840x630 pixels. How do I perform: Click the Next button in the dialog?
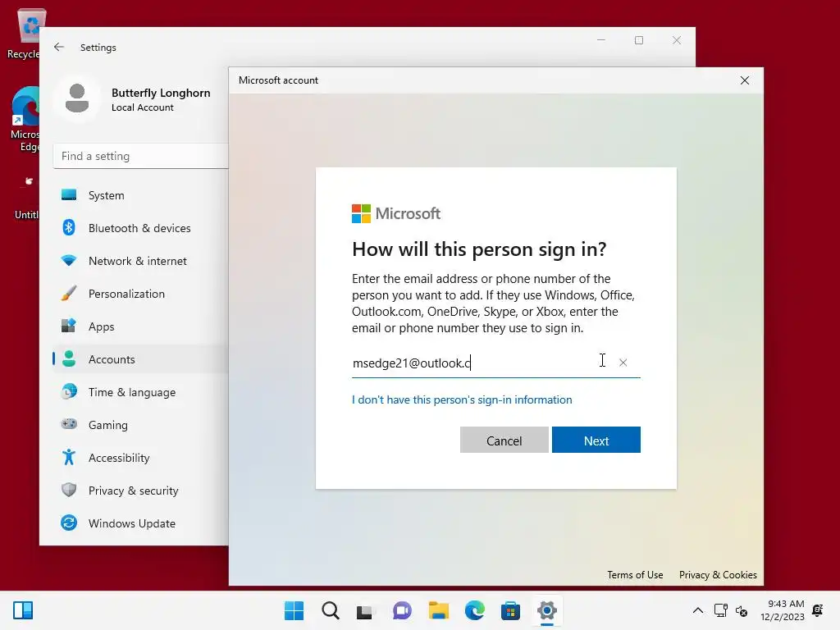tap(596, 440)
